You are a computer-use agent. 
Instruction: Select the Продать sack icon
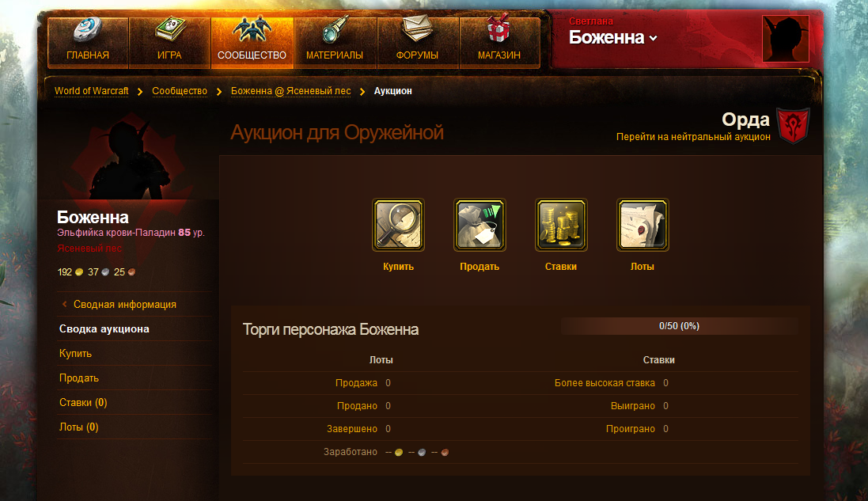(x=479, y=225)
